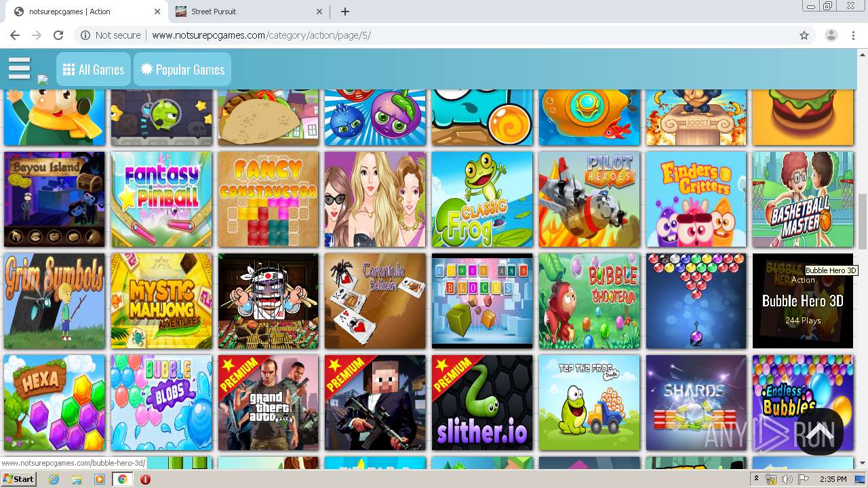Open Tap the Frog Doodle game
Viewport: 868px width, 488px height.
[x=589, y=403]
